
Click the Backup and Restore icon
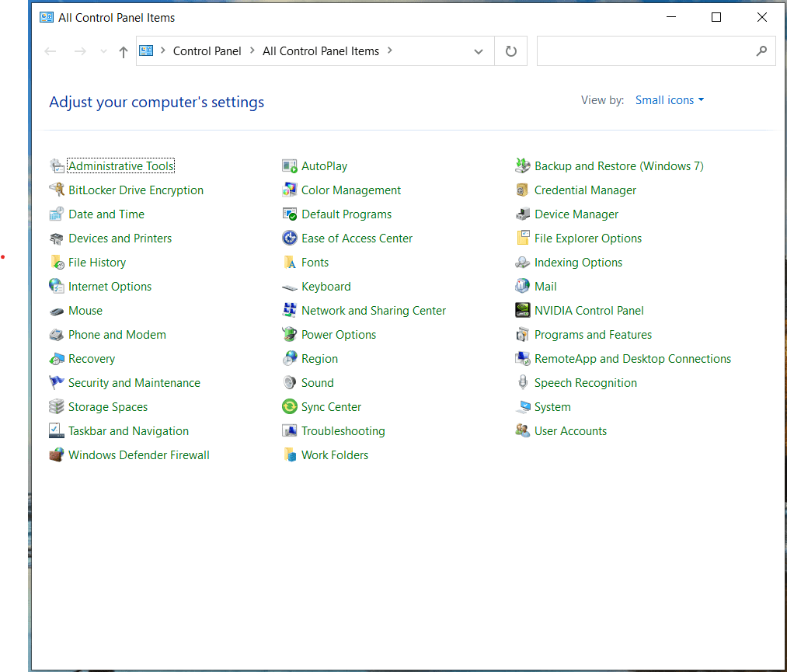click(x=523, y=166)
